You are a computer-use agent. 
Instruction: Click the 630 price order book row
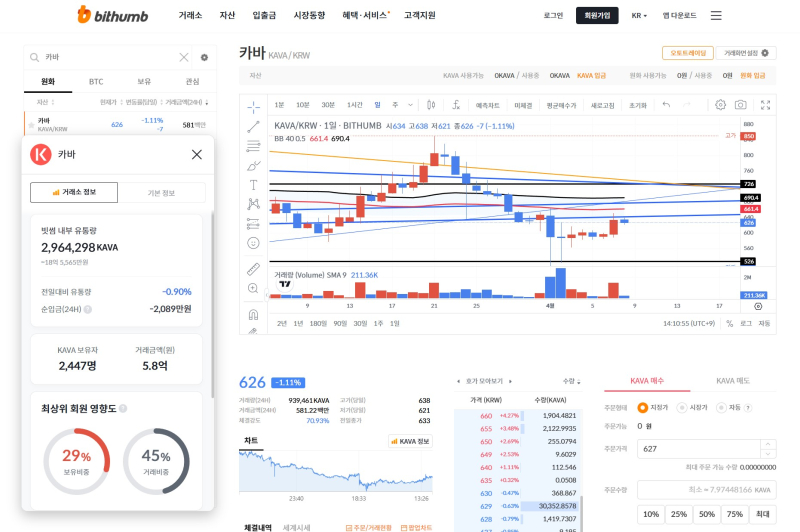pyautogui.click(x=517, y=493)
